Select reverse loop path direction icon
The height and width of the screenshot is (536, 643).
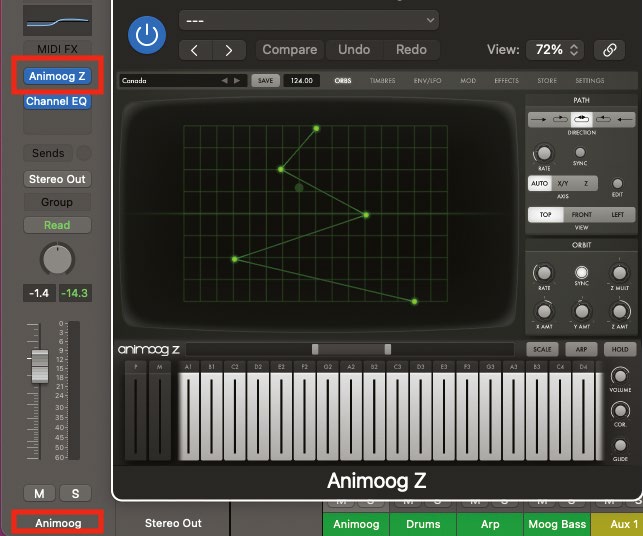click(x=603, y=119)
